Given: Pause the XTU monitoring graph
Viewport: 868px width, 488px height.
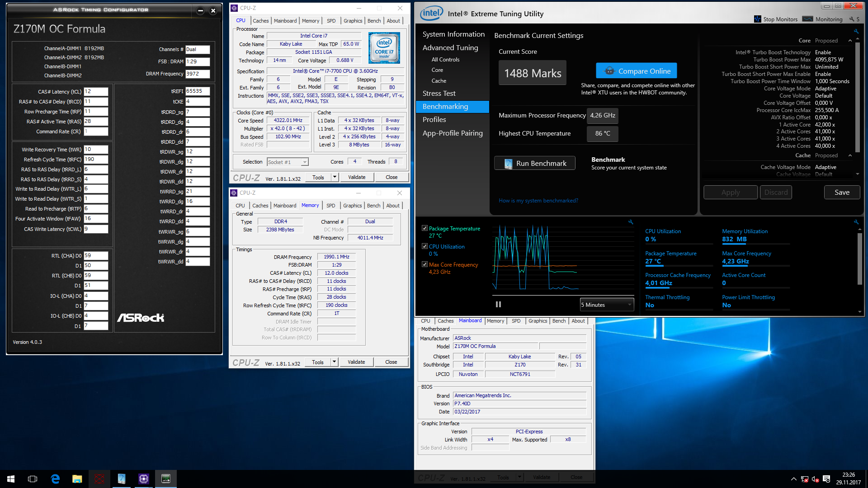Looking at the screenshot, I should coord(498,305).
